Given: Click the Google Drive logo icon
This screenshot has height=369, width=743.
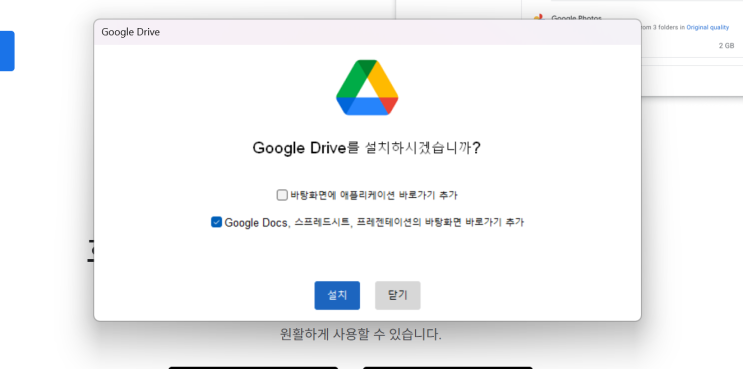Looking at the screenshot, I should [367, 87].
